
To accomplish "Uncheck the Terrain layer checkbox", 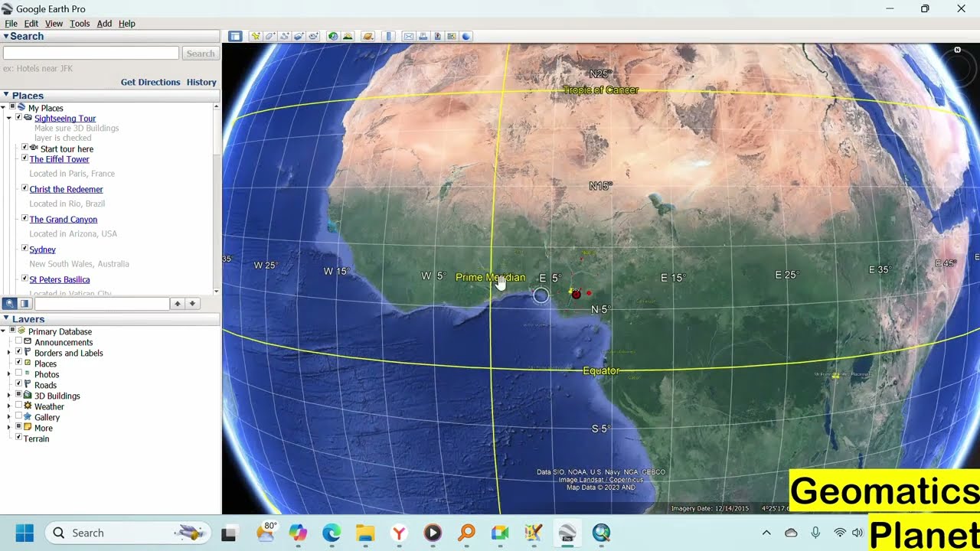I will tap(19, 439).
